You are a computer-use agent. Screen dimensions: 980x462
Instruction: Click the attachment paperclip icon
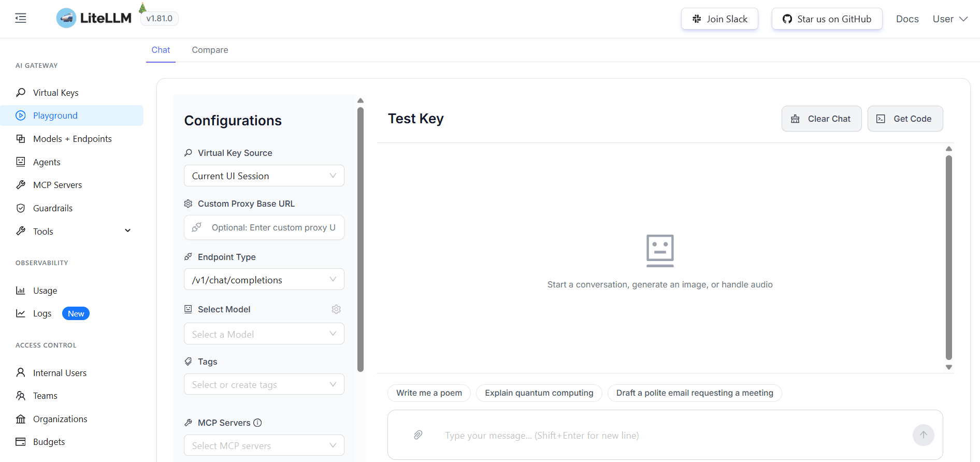418,435
